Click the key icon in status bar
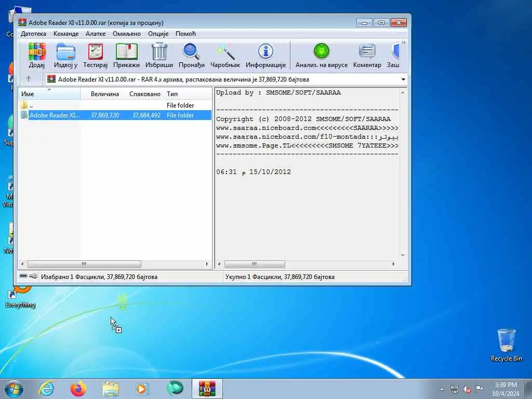The height and width of the screenshot is (399, 532). pos(33,276)
